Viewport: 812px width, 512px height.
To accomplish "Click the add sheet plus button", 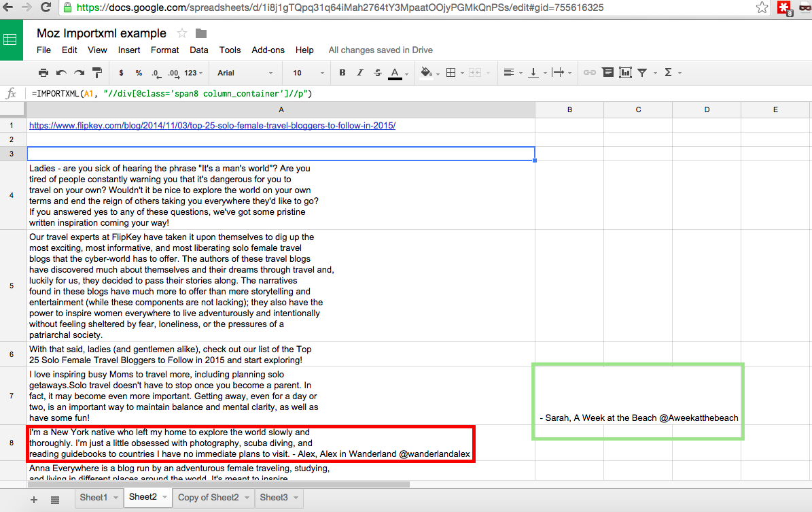I will click(x=34, y=500).
